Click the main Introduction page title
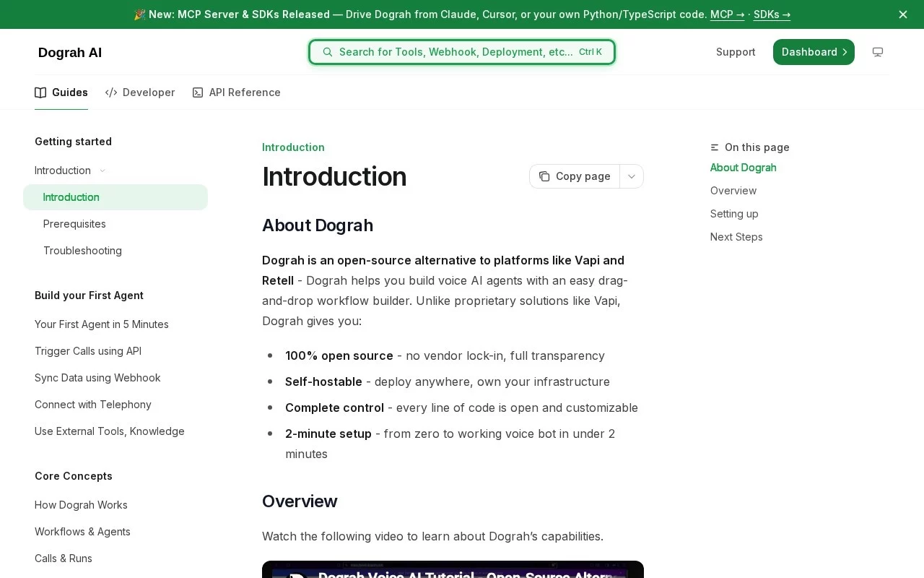Viewport: 924px width, 578px height. 334,176
